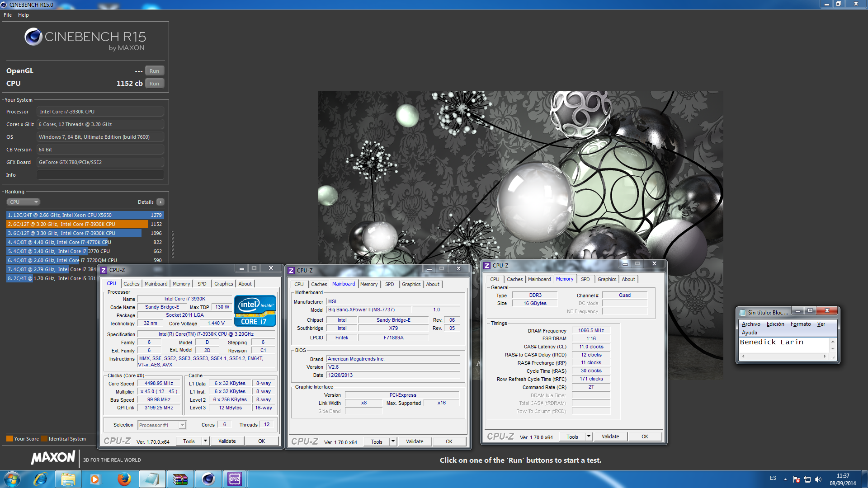Select the i7-4770K ranking entry
Viewport: 868px width, 488px height.
tap(85, 242)
